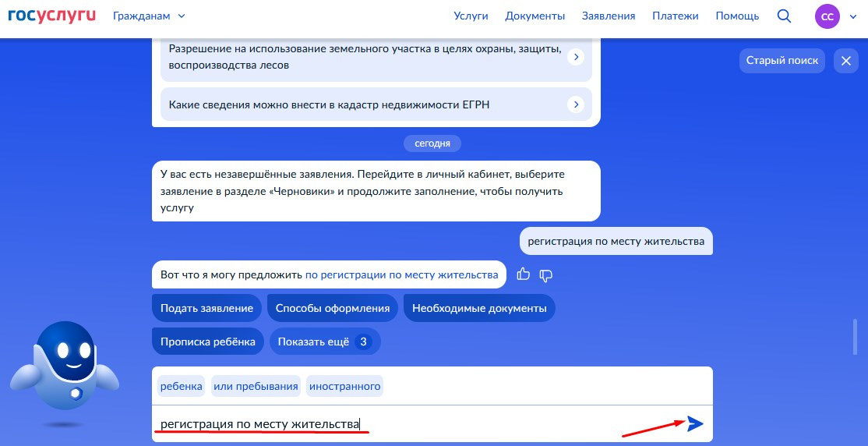
Task: Open Услуги in the top menu
Action: (471, 16)
